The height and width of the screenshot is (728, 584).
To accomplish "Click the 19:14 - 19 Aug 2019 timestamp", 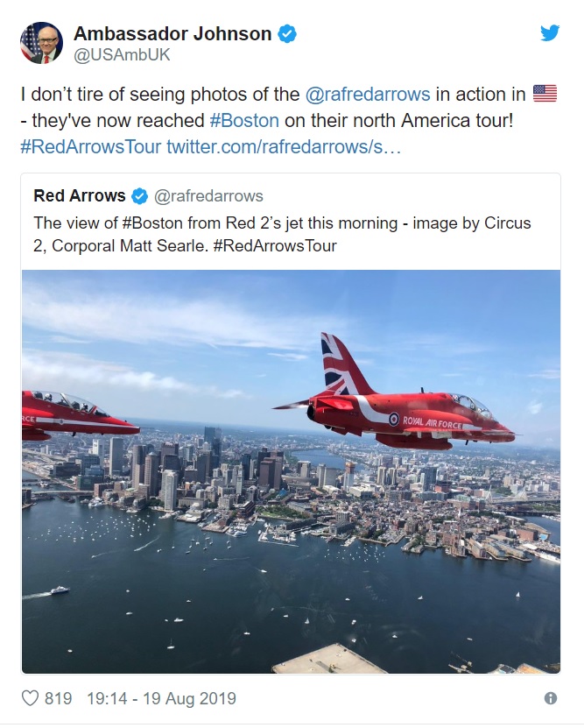I will [161, 699].
